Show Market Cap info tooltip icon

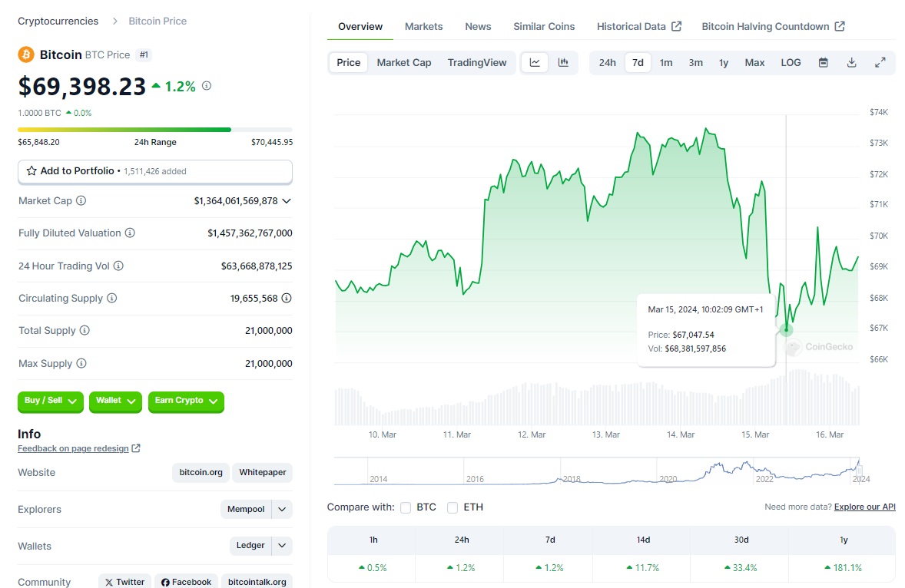(81, 200)
